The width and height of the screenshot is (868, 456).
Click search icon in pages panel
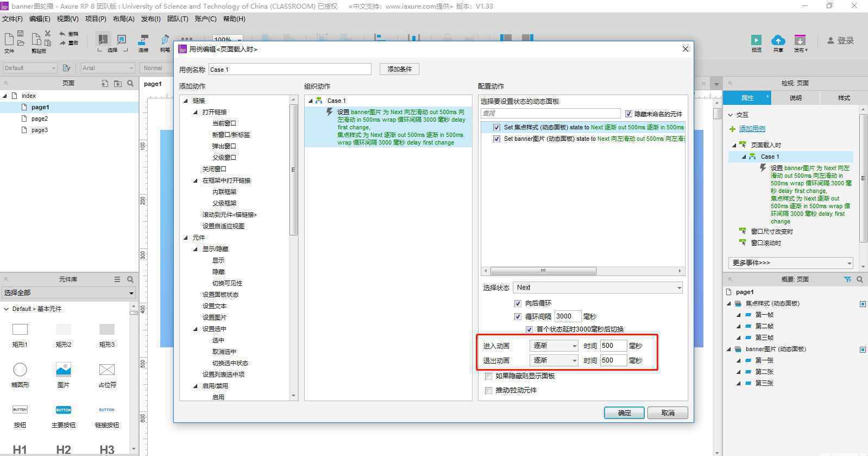130,83
